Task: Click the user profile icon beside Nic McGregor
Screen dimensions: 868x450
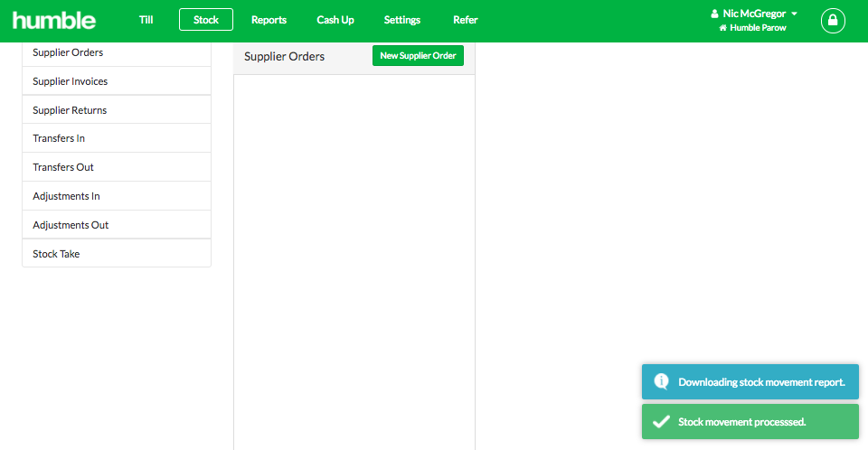Action: click(714, 14)
